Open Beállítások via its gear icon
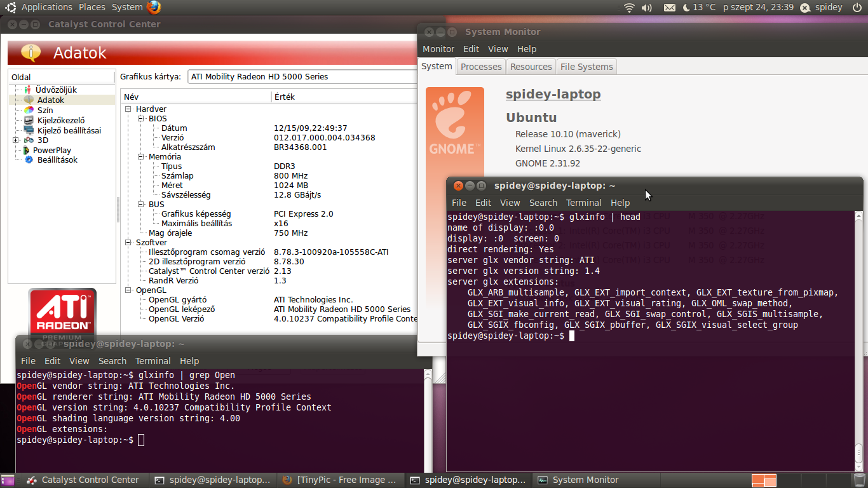868x488 pixels. coord(29,159)
